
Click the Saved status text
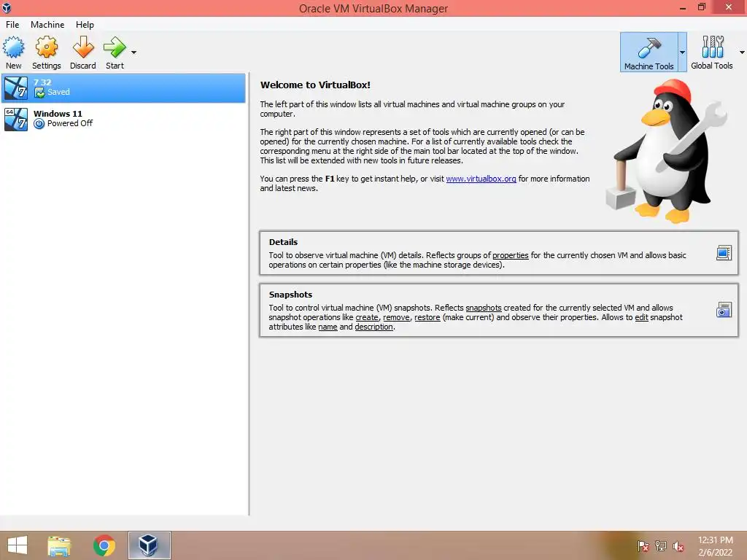[x=58, y=92]
